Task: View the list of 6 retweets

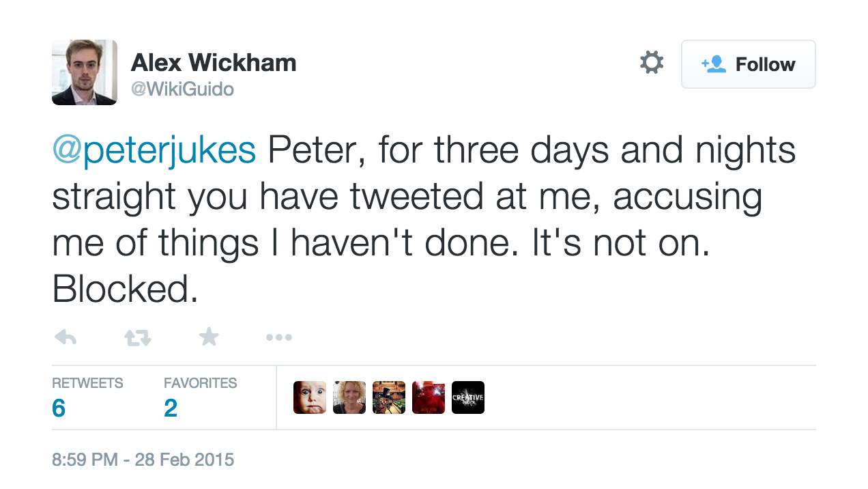Action: pyautogui.click(x=87, y=397)
